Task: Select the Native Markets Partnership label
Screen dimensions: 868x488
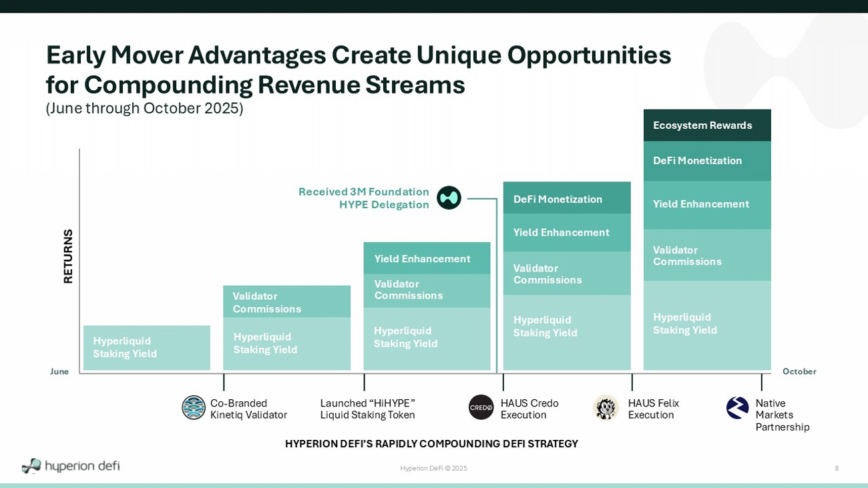Action: (x=782, y=415)
